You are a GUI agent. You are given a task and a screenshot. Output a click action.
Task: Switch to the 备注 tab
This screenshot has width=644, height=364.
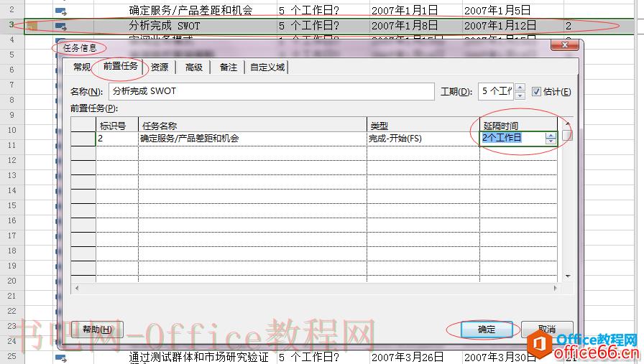coord(228,67)
